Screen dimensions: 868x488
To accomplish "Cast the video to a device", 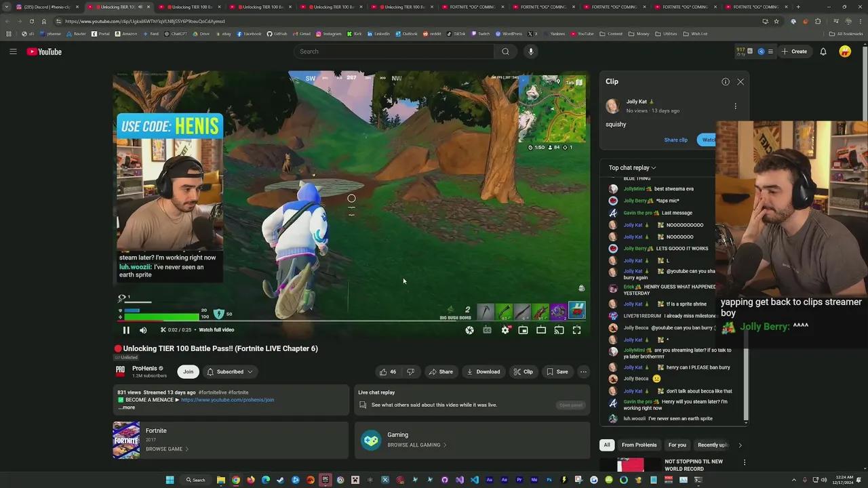I will 558,329.
